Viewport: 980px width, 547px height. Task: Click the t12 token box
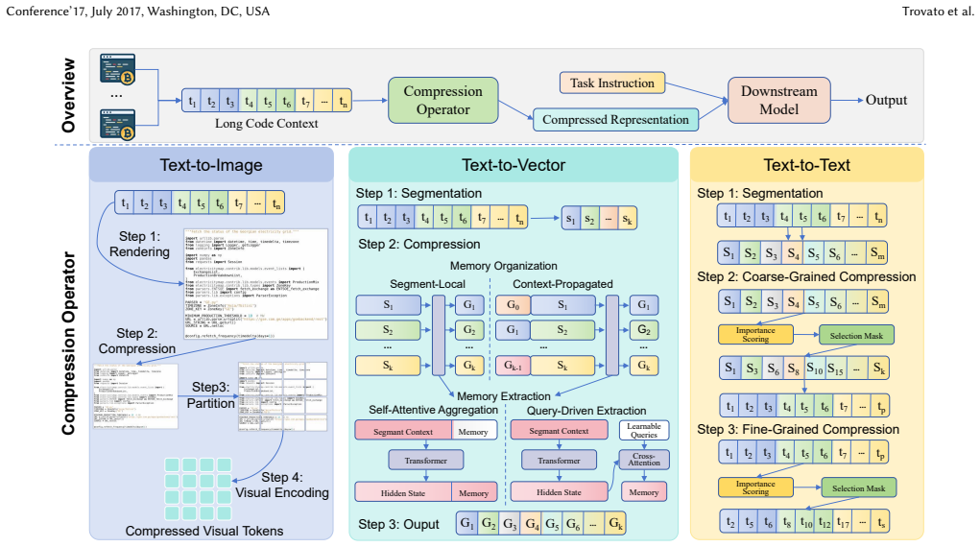click(825, 522)
